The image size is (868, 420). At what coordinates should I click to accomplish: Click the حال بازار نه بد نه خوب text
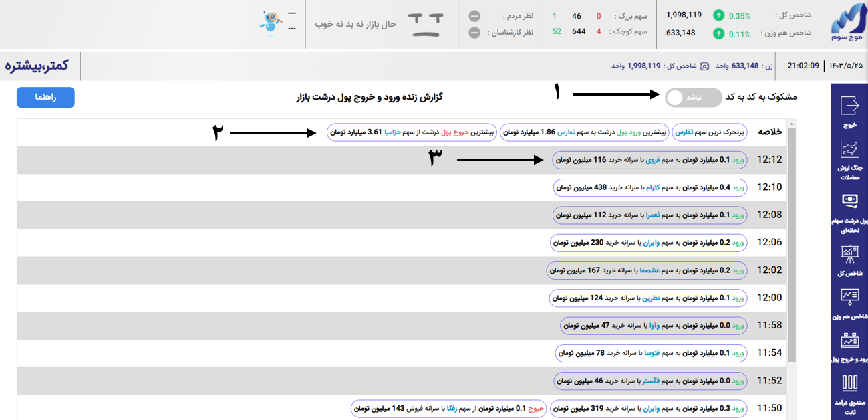355,24
